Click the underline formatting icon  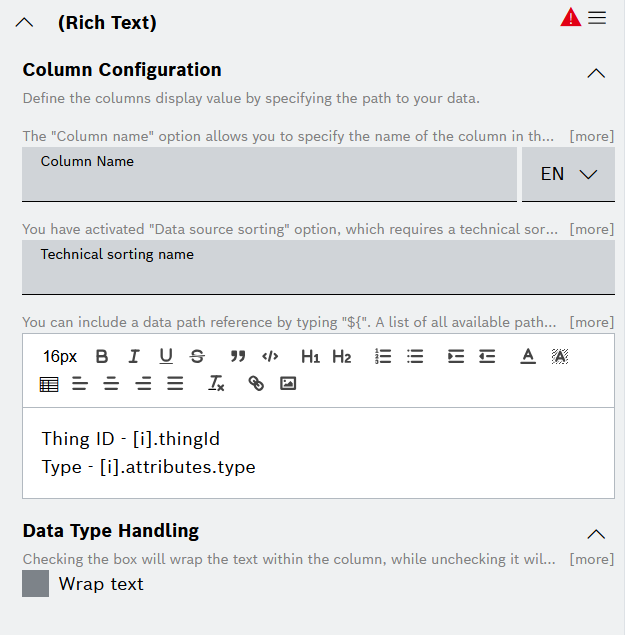(166, 357)
